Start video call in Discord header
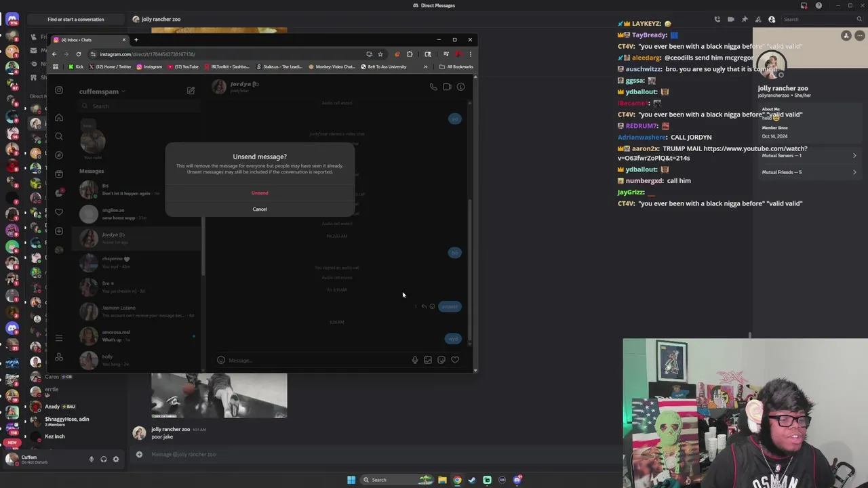The height and width of the screenshot is (488, 868). click(731, 20)
